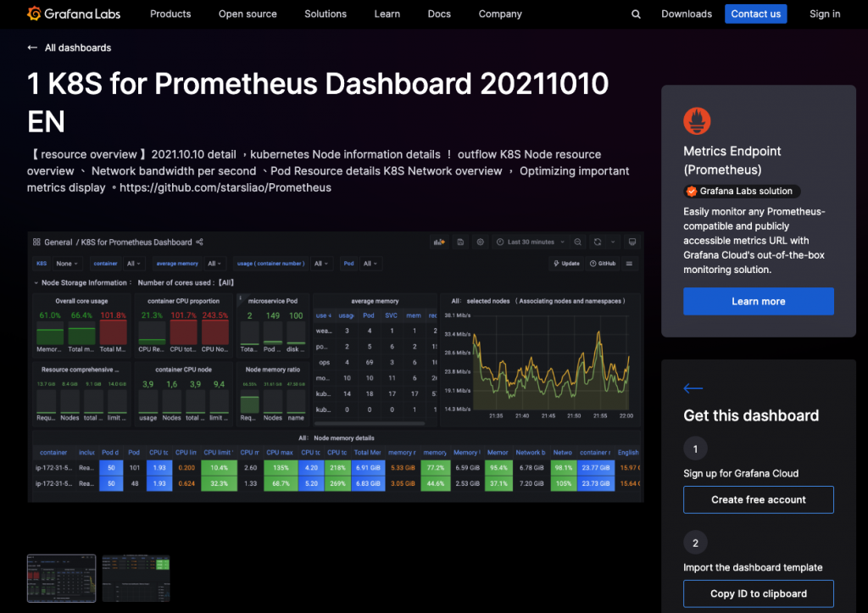Click the 95.4% Memor cell

(498, 468)
